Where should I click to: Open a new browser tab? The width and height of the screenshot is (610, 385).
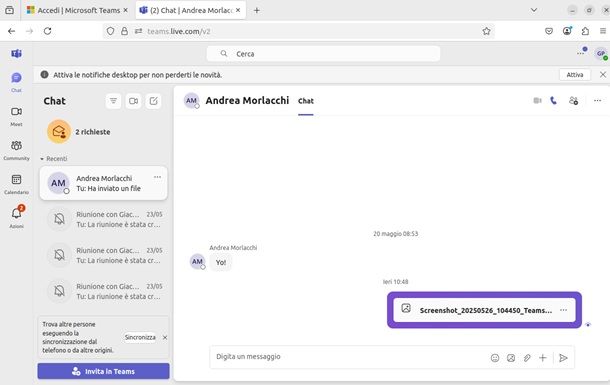(x=256, y=10)
